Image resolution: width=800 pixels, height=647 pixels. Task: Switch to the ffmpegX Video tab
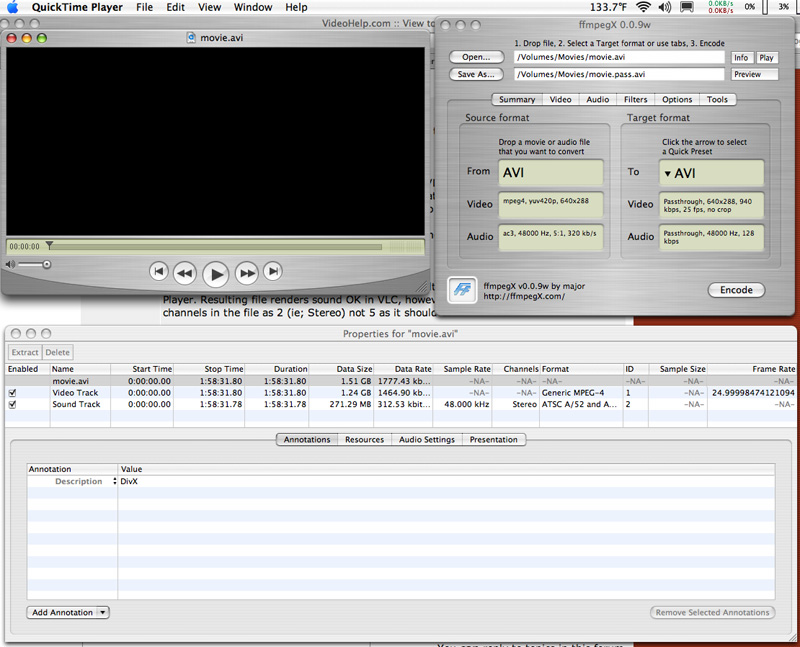pyautogui.click(x=560, y=99)
